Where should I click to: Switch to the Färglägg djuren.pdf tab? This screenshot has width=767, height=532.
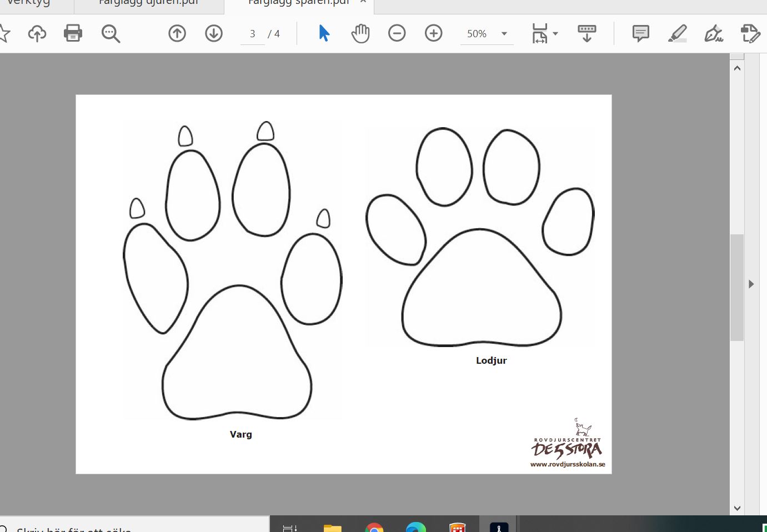tap(149, 3)
